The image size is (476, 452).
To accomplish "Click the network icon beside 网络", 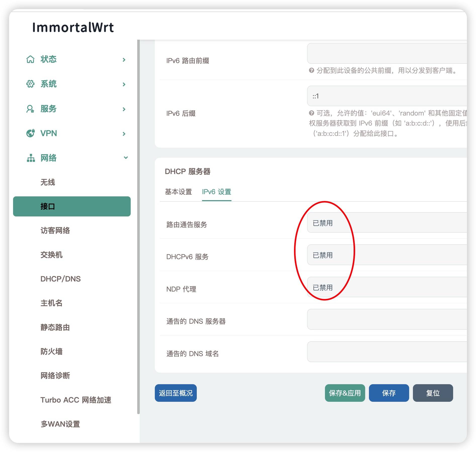I will point(31,158).
